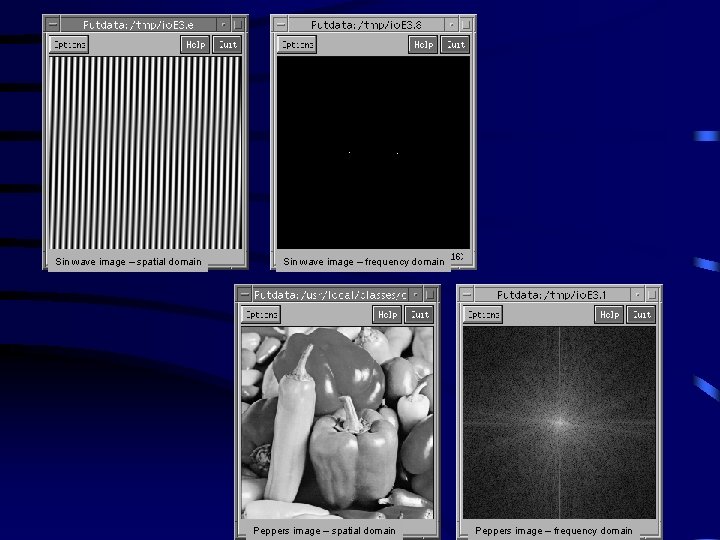Maximize the ioES.1 window via square icon

(x=652, y=294)
